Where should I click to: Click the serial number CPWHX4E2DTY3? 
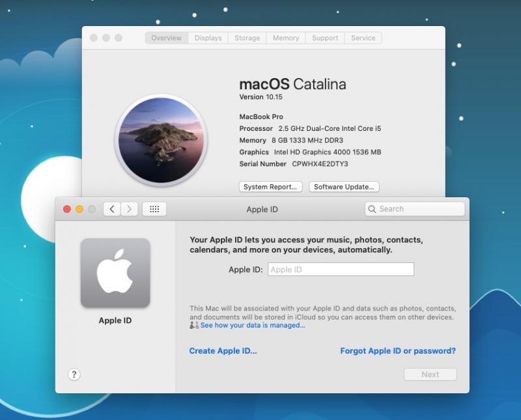point(320,164)
